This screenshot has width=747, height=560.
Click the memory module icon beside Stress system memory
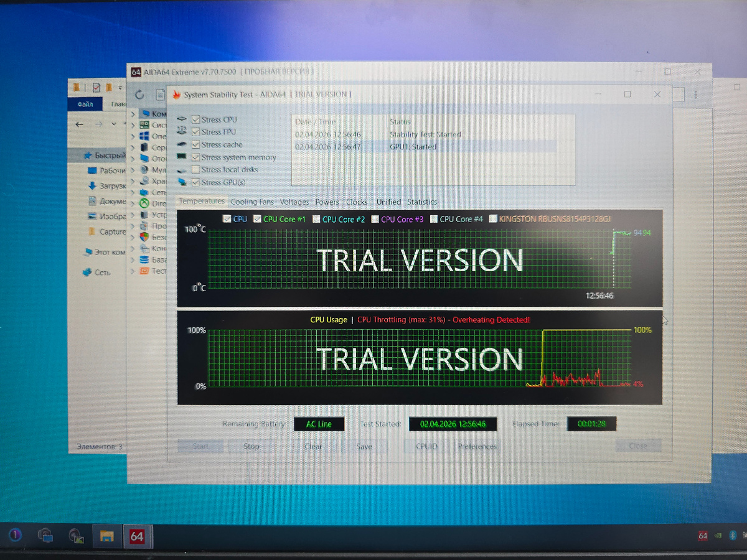182,157
